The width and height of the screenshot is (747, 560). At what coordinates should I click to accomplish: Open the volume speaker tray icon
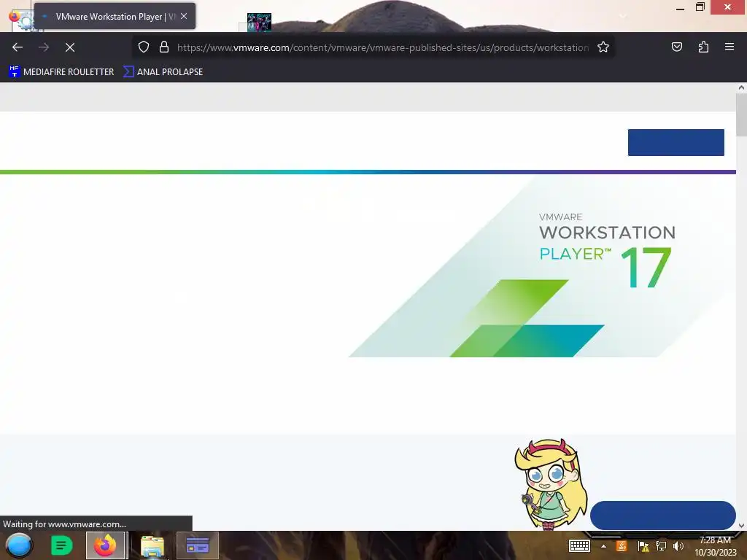(x=678, y=546)
